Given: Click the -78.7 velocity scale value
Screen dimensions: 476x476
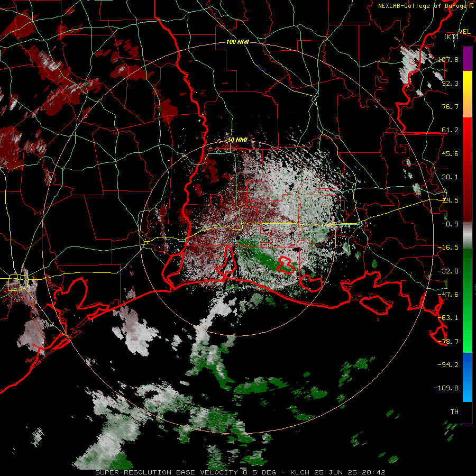Looking at the screenshot, I should [x=448, y=342].
